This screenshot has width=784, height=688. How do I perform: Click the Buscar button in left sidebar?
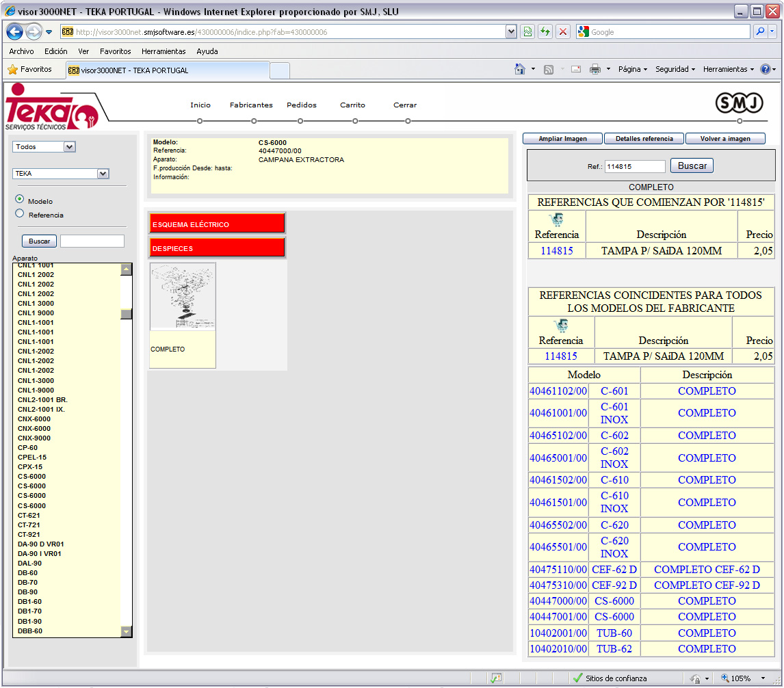tap(39, 241)
